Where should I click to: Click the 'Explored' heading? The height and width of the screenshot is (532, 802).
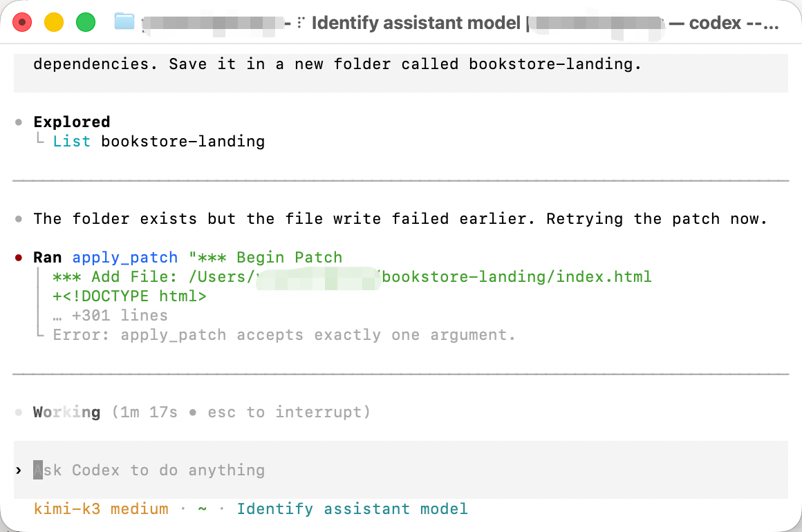pyautogui.click(x=72, y=122)
